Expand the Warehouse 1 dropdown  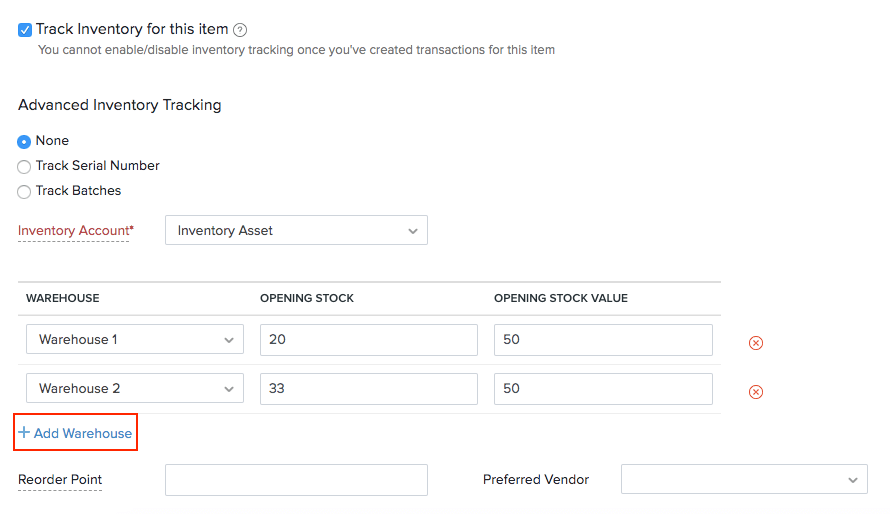click(135, 340)
